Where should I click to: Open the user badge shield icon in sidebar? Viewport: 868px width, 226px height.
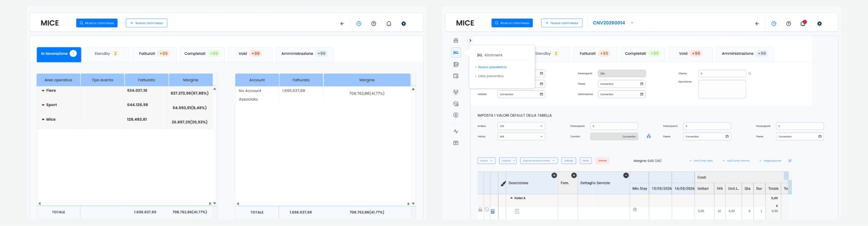[x=456, y=115]
